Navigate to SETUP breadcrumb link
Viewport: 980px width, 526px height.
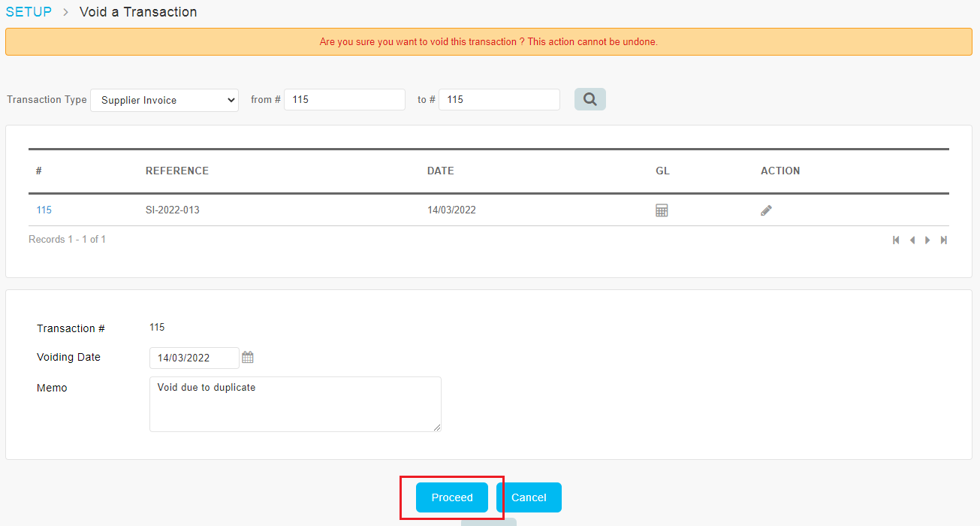[x=29, y=12]
